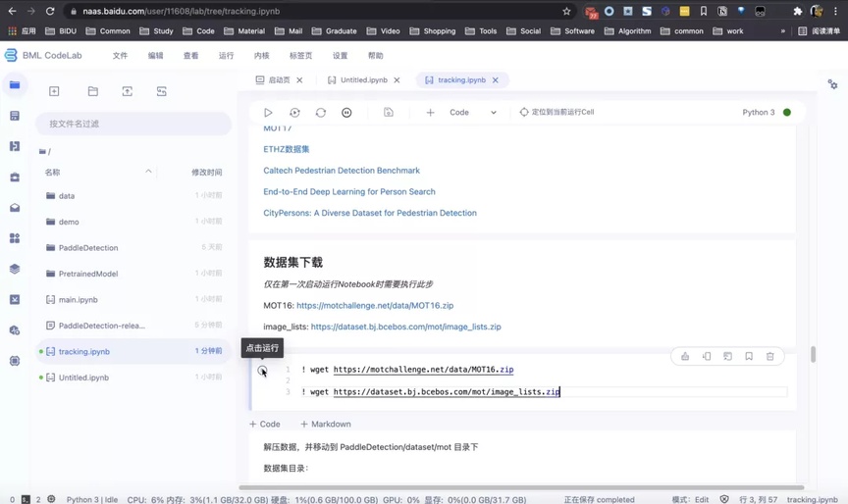
Task: Click the thumbs-up icon in cell toolbar
Action: point(685,356)
